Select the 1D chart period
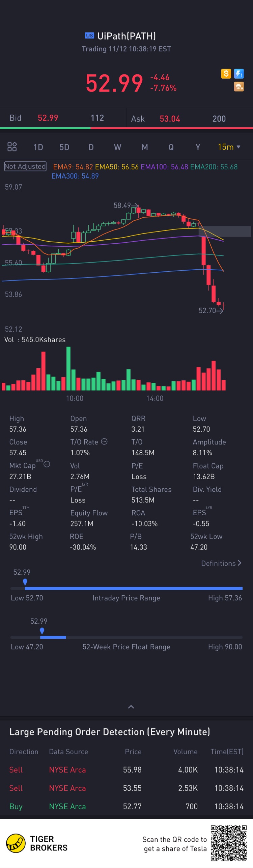Image resolution: width=253 pixels, height=868 pixels. 38,147
